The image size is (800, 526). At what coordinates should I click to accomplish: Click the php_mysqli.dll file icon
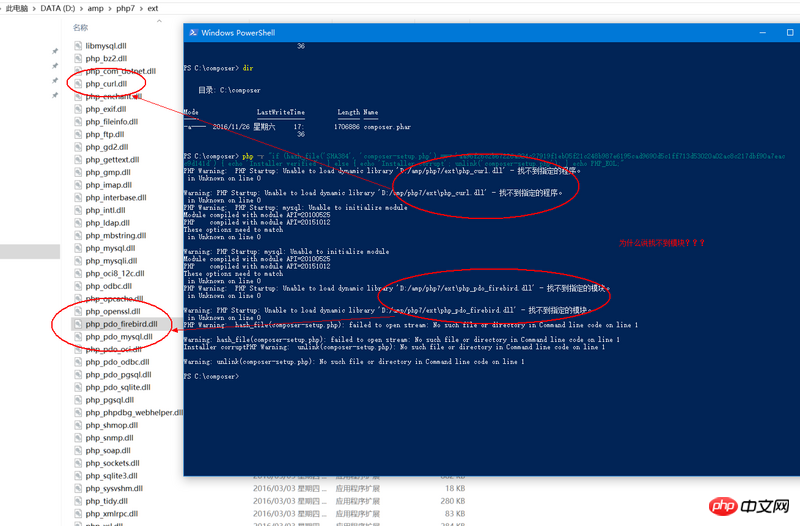(x=78, y=261)
